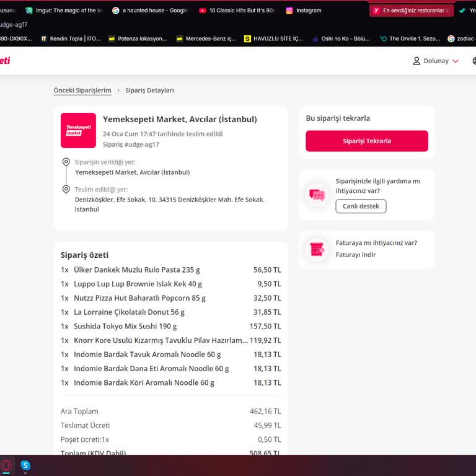Click the HAVUZLU SİTE bookmark yellow S icon
This screenshot has height=476, width=476.
pos(247,39)
